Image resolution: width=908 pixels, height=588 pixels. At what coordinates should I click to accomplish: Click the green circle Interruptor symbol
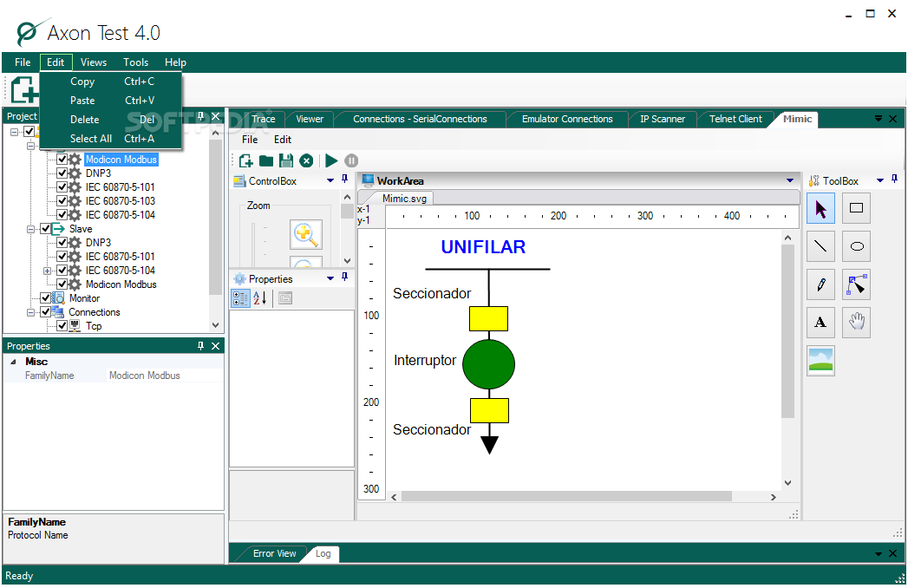click(489, 363)
